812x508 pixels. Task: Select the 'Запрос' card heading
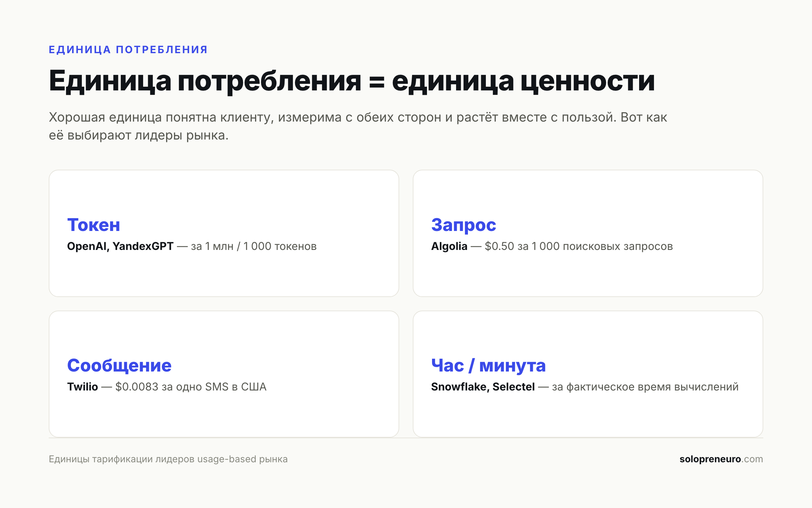click(x=464, y=225)
